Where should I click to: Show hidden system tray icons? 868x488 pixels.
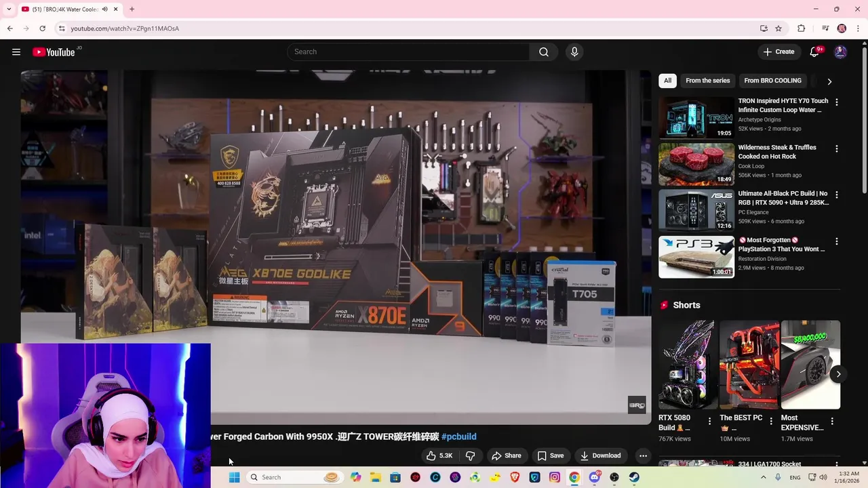763,477
